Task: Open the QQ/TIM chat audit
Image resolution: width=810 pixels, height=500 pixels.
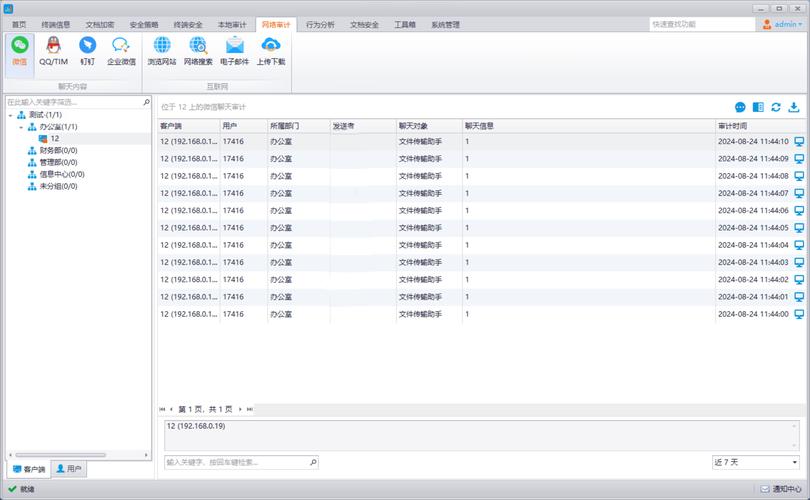Action: pyautogui.click(x=53, y=51)
